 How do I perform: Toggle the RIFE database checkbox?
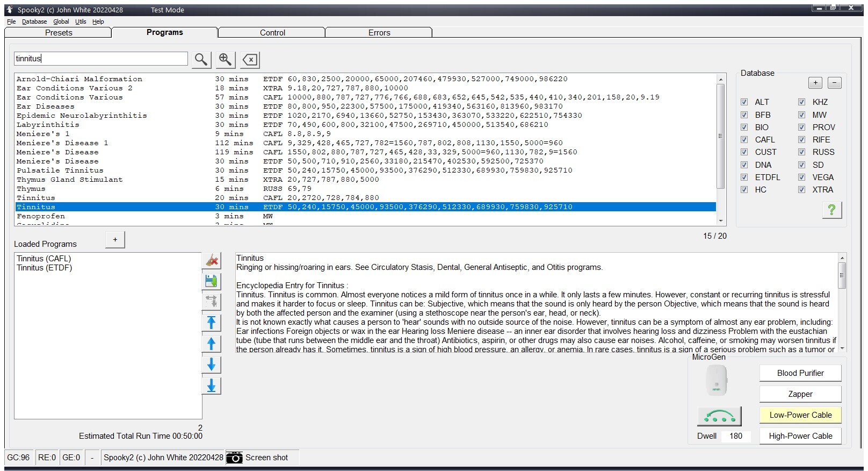tap(801, 140)
